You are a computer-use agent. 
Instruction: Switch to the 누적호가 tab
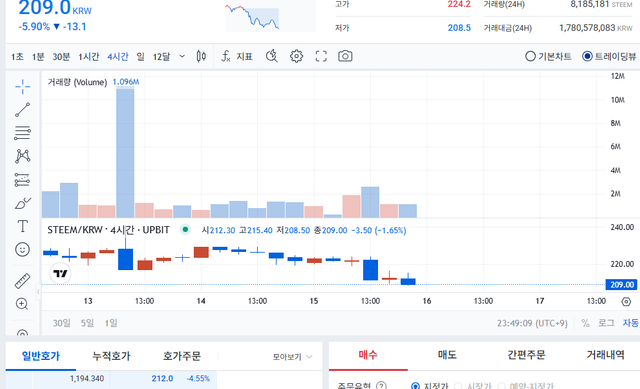(111, 356)
